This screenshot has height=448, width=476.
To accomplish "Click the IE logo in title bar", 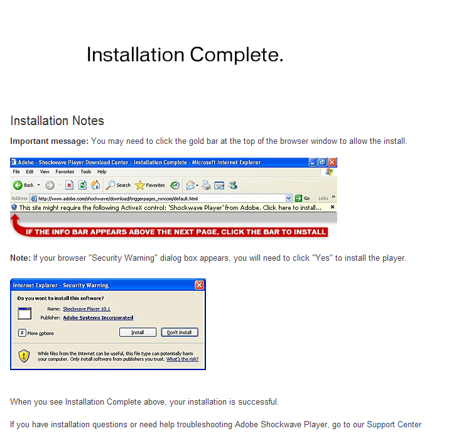I will (13, 162).
